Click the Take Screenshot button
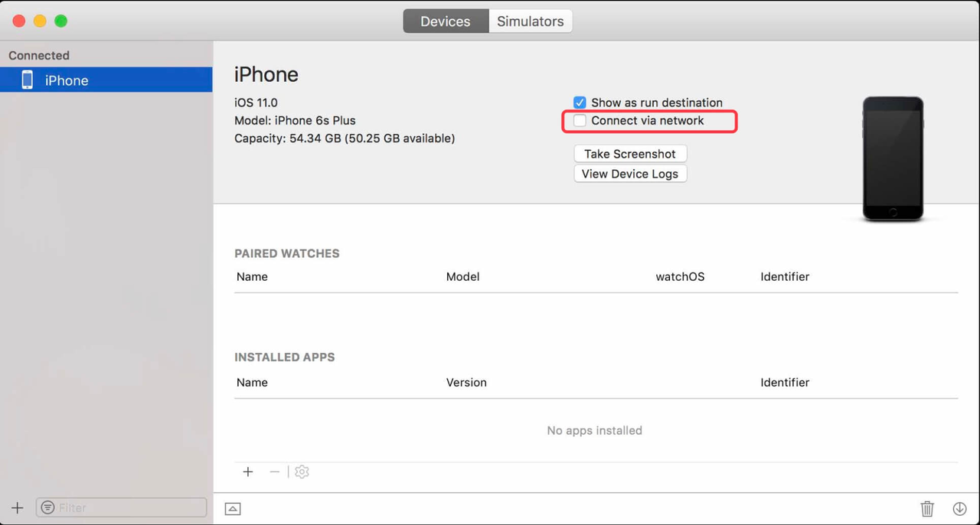980x525 pixels. pos(630,154)
